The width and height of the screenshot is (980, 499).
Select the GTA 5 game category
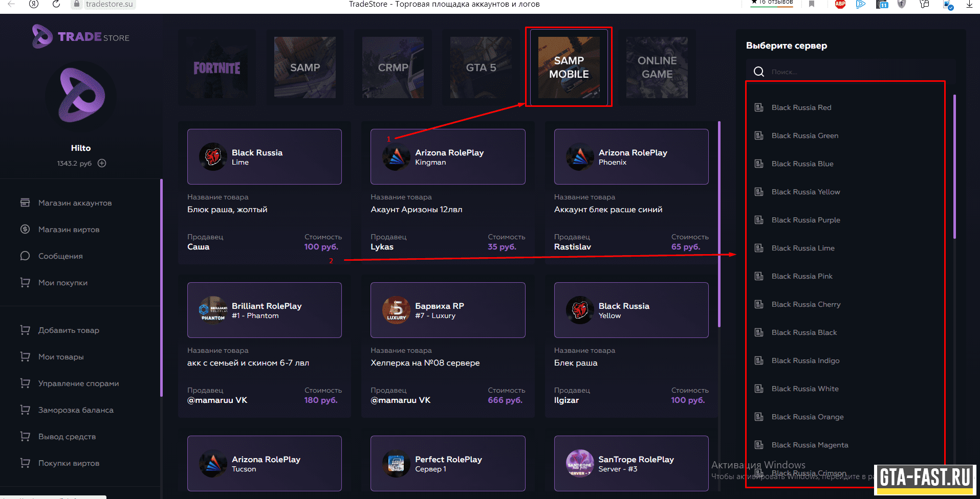tap(481, 67)
